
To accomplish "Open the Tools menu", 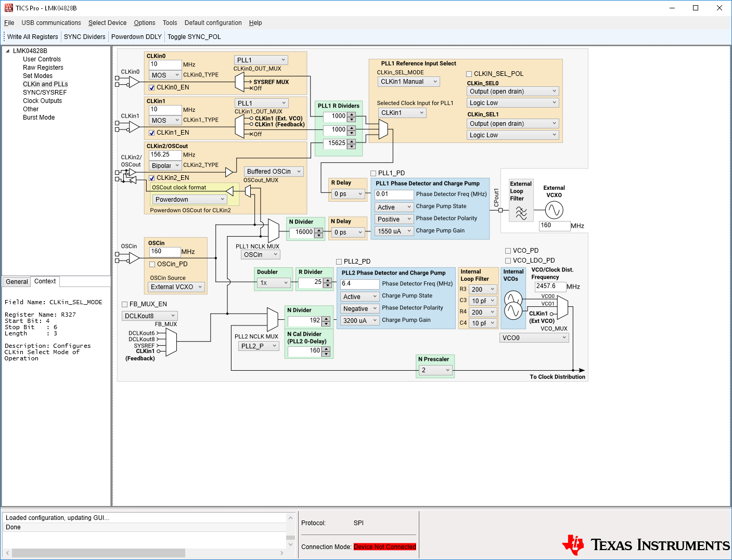I will pos(170,23).
